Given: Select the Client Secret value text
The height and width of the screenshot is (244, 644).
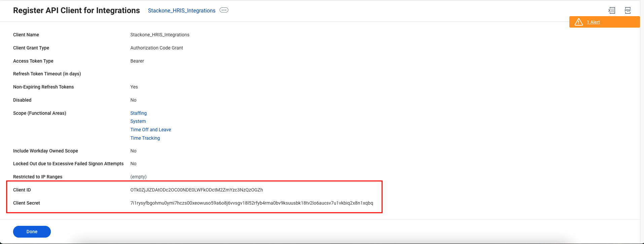Looking at the screenshot, I should pos(252,203).
